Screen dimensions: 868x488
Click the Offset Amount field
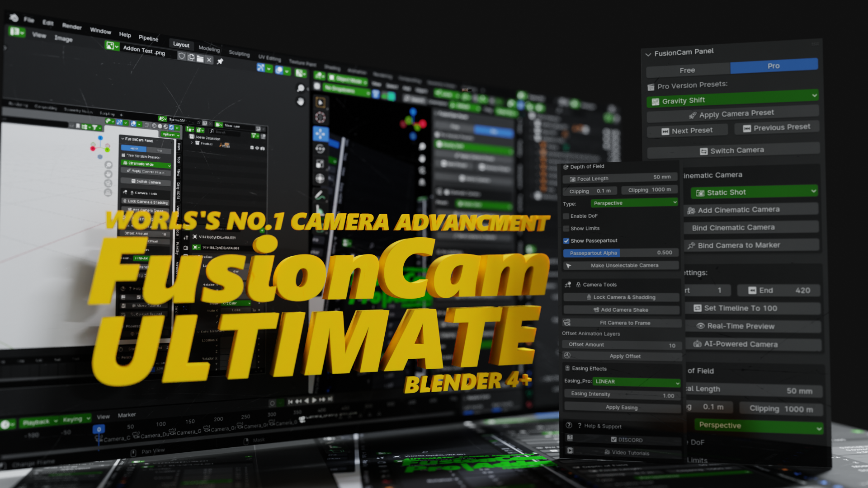623,345
